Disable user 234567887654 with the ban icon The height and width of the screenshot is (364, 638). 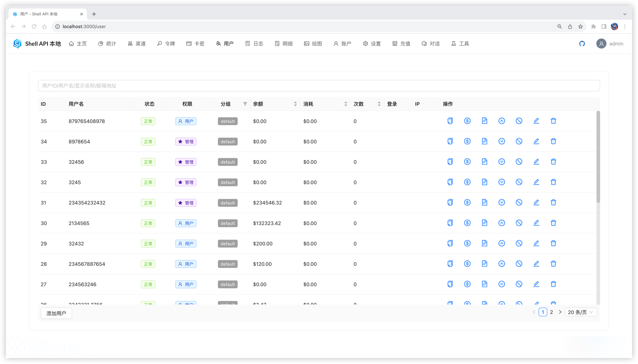click(519, 264)
